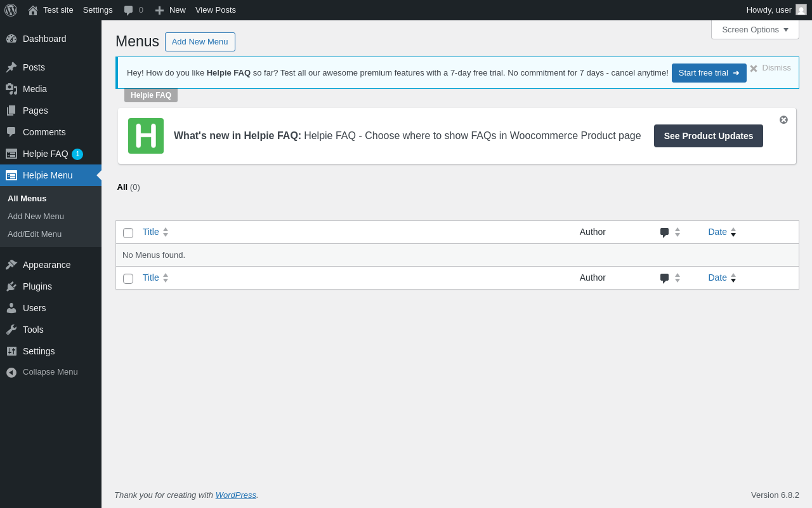812x508 pixels.
Task: Open the WordPress link in footer
Action: pyautogui.click(x=236, y=495)
